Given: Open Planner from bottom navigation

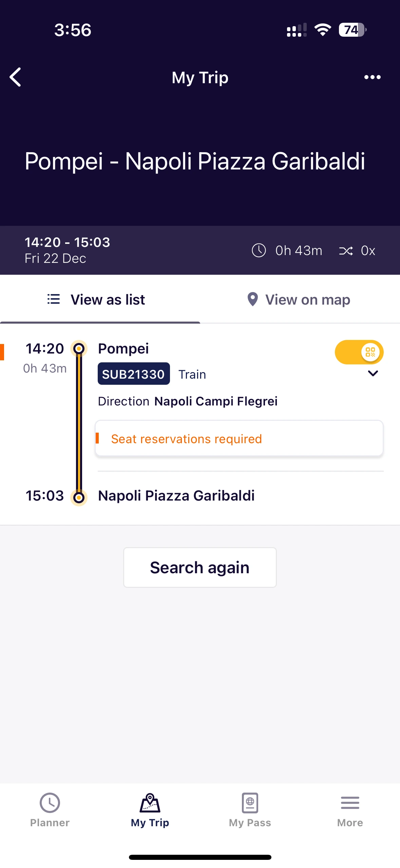Looking at the screenshot, I should point(50,810).
